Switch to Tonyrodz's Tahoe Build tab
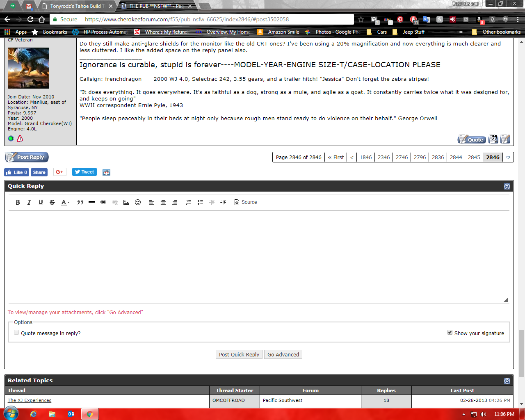This screenshot has width=525, height=420. click(76, 6)
